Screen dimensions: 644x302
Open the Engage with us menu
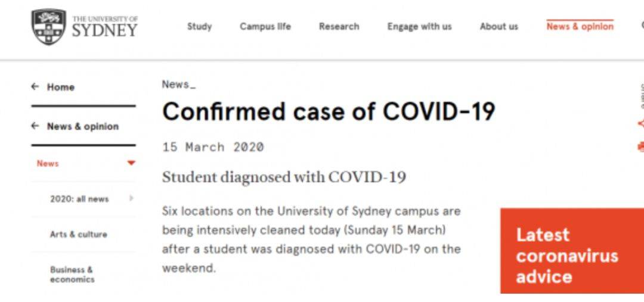[419, 27]
